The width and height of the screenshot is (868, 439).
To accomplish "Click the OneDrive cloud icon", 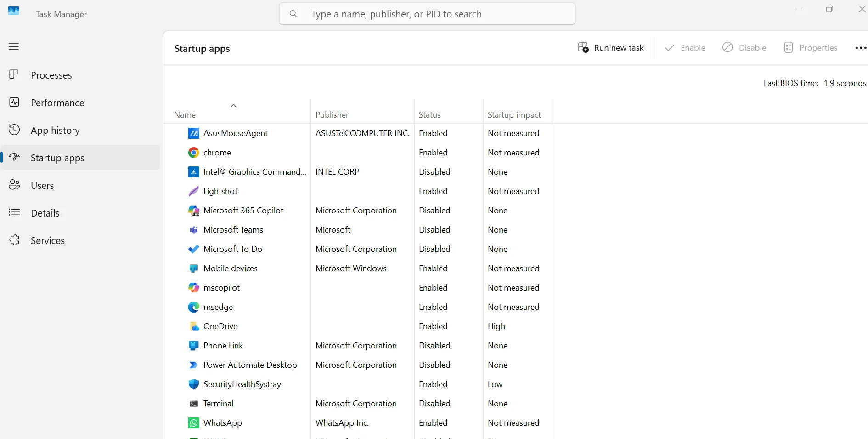I will tap(194, 326).
